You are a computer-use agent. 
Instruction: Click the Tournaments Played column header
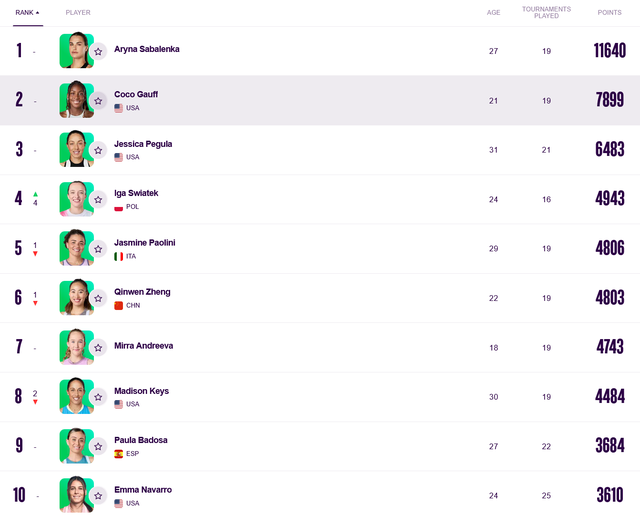[x=546, y=13]
